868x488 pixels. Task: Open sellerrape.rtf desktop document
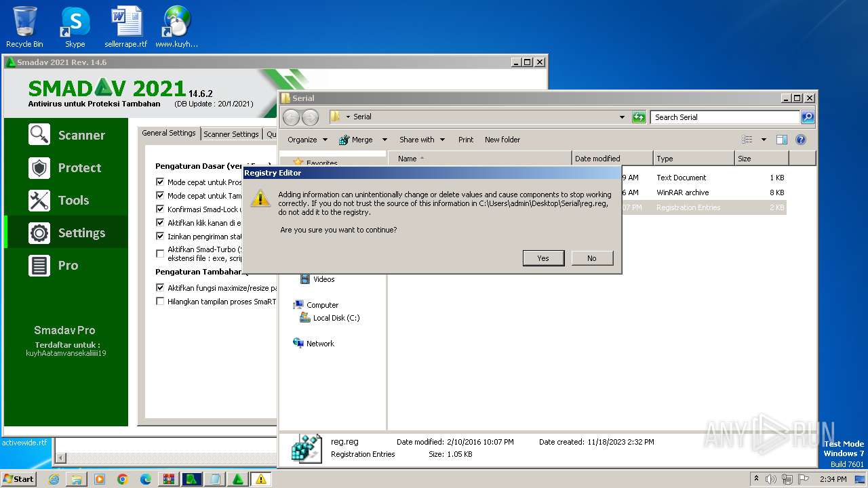pyautogui.click(x=126, y=27)
